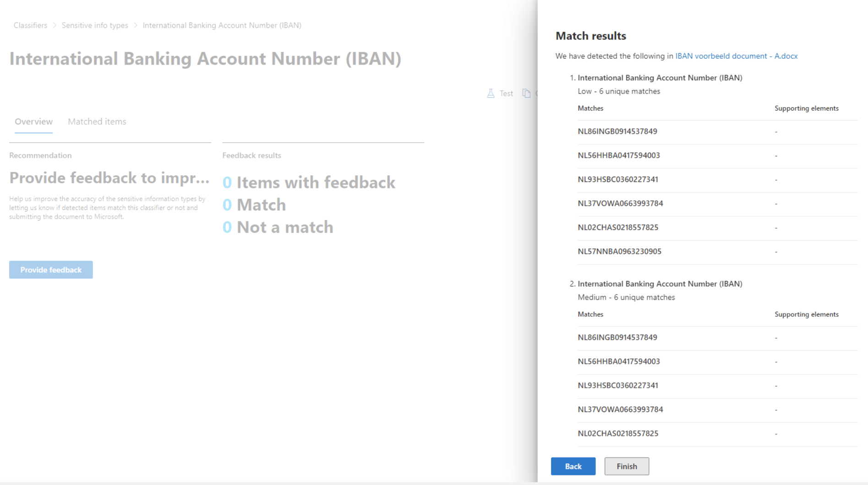This screenshot has width=868, height=485.
Task: Select NL37VOWA0663993784 in Low matches
Action: pyautogui.click(x=620, y=204)
